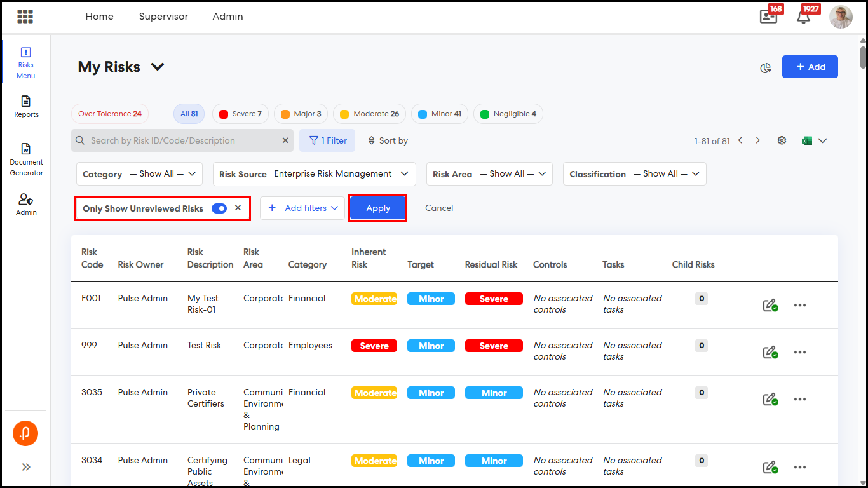
Task: Open the contact card messages icon
Action: [x=768, y=17]
